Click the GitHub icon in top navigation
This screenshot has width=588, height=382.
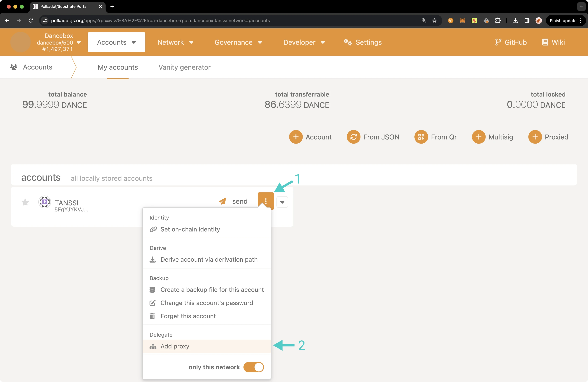[498, 42]
